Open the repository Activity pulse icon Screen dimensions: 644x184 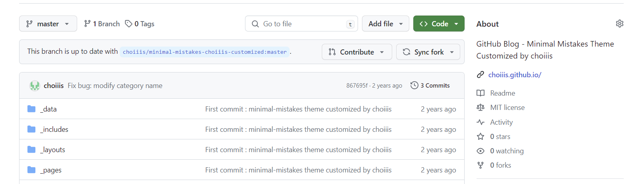click(x=481, y=122)
